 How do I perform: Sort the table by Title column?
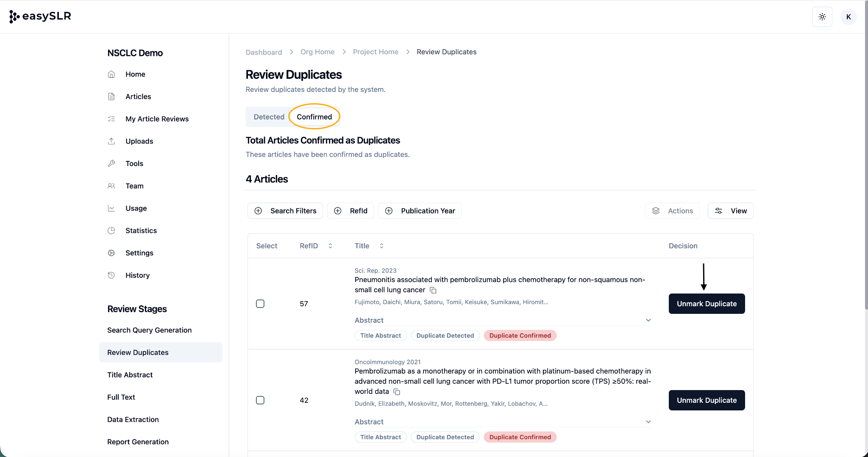tap(381, 246)
